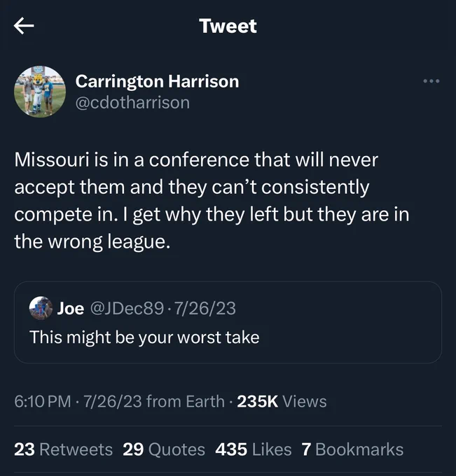Go back using the left arrow

coord(24,26)
